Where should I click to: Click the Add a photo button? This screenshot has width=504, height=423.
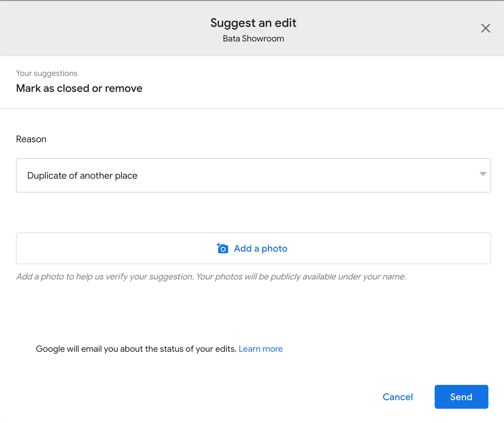(253, 248)
